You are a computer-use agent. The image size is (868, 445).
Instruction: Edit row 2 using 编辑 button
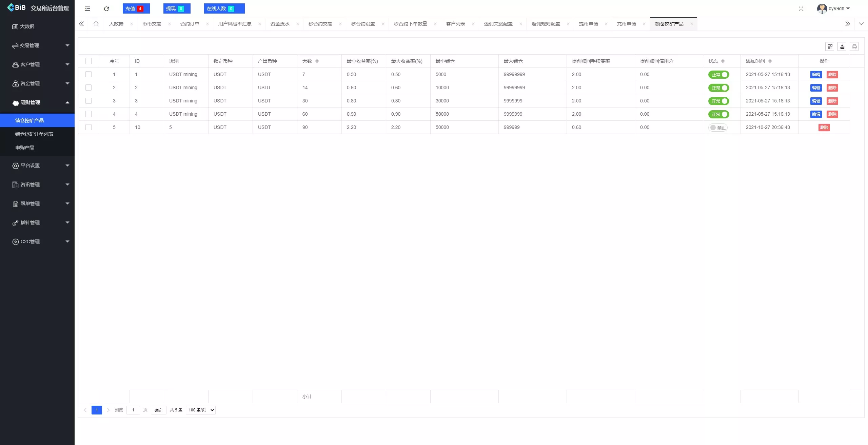816,88
